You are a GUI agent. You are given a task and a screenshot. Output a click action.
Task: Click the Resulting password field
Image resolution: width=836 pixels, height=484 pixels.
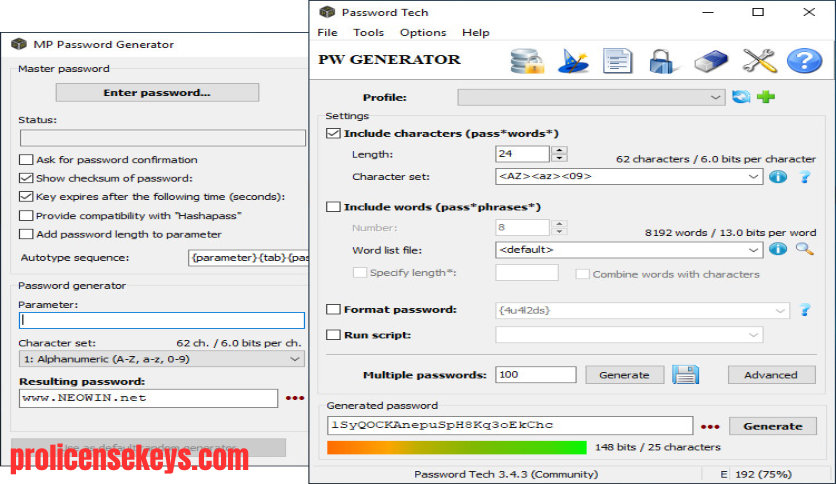pos(148,398)
